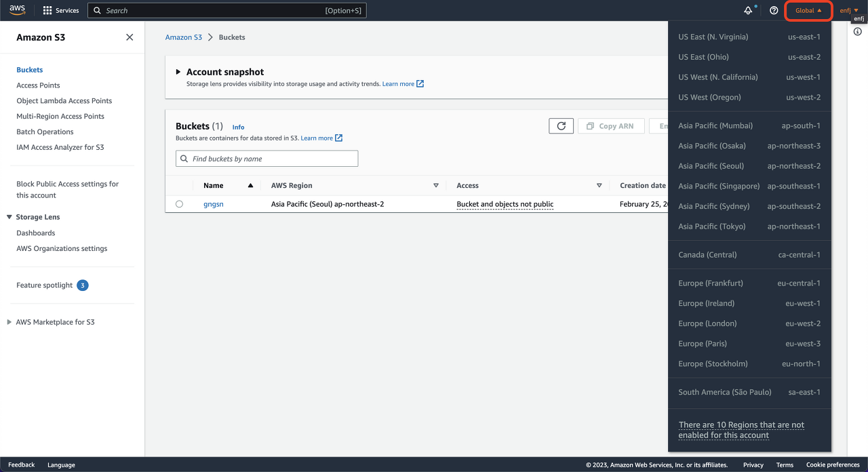Viewport: 868px width, 472px height.
Task: Select Europe (London) region
Action: (749, 323)
